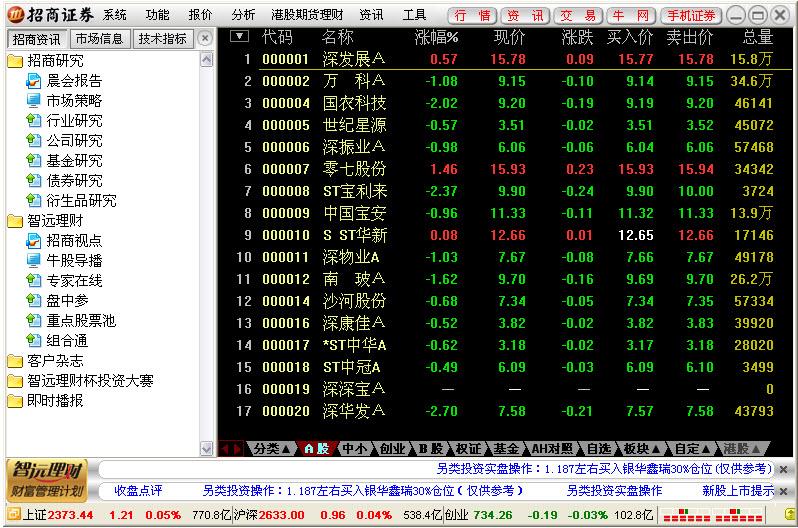Switch to the 技术指标 tab

(162, 38)
